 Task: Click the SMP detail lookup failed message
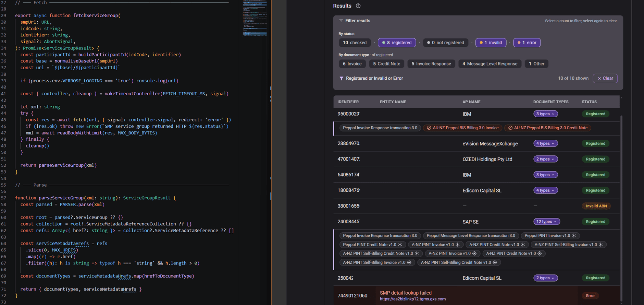point(406,293)
